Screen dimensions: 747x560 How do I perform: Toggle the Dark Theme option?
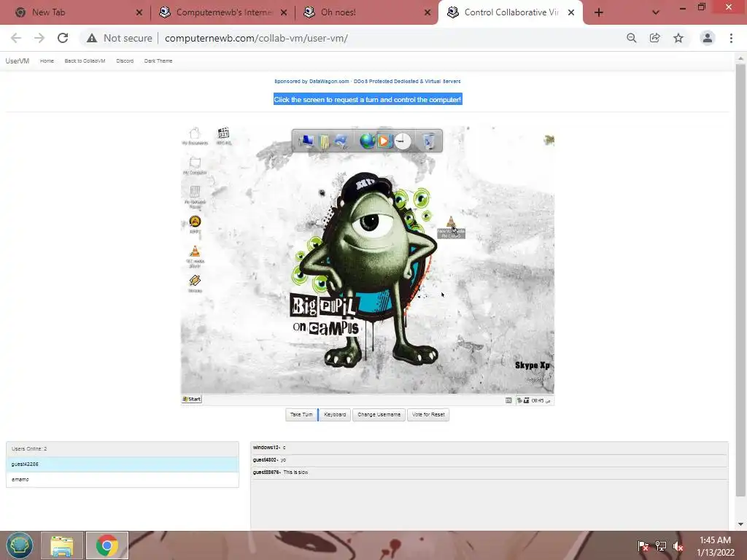tap(158, 61)
